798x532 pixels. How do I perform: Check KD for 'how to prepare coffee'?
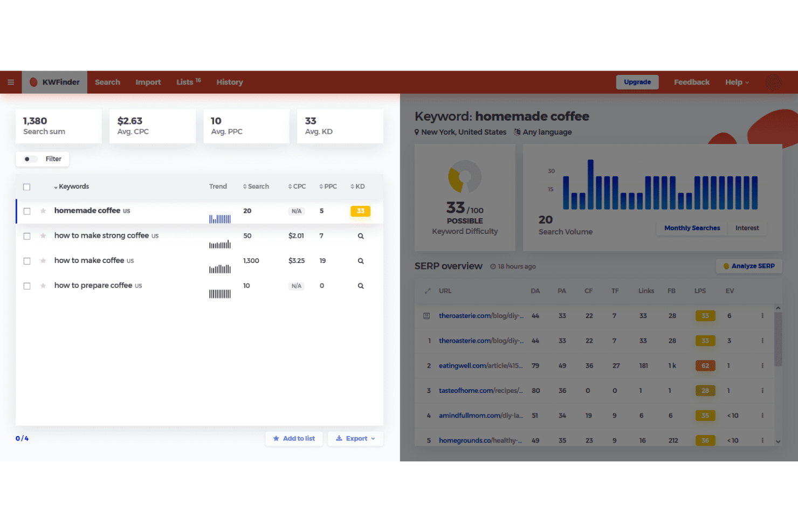coord(361,286)
